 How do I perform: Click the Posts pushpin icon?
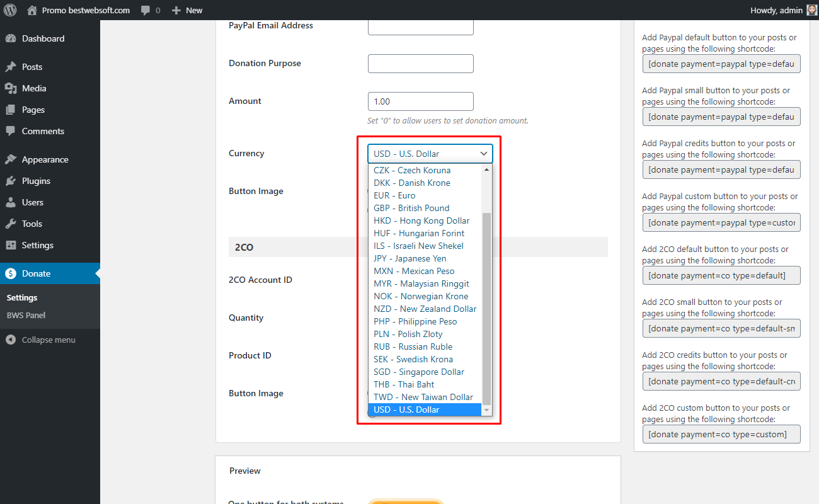pyautogui.click(x=11, y=67)
